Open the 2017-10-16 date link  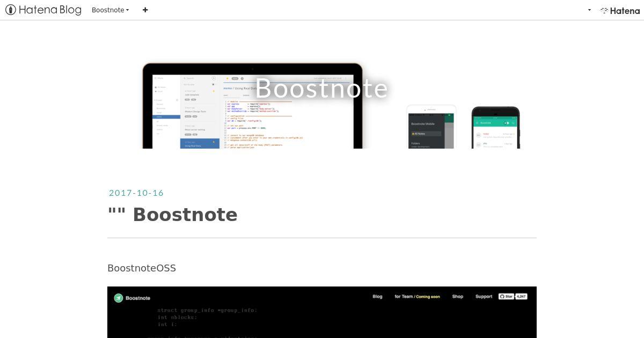tap(136, 193)
